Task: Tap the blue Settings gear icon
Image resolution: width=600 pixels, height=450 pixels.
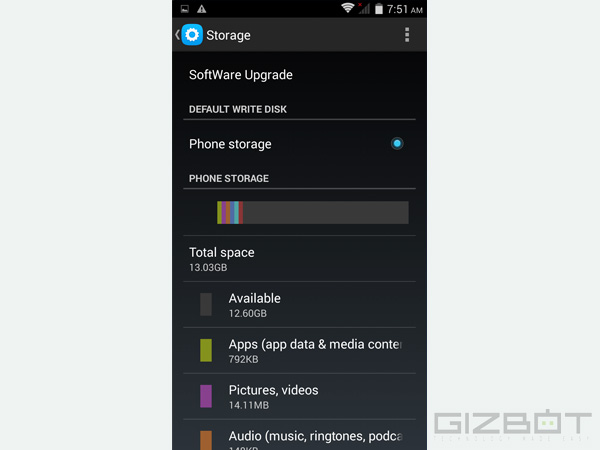Action: (x=192, y=35)
